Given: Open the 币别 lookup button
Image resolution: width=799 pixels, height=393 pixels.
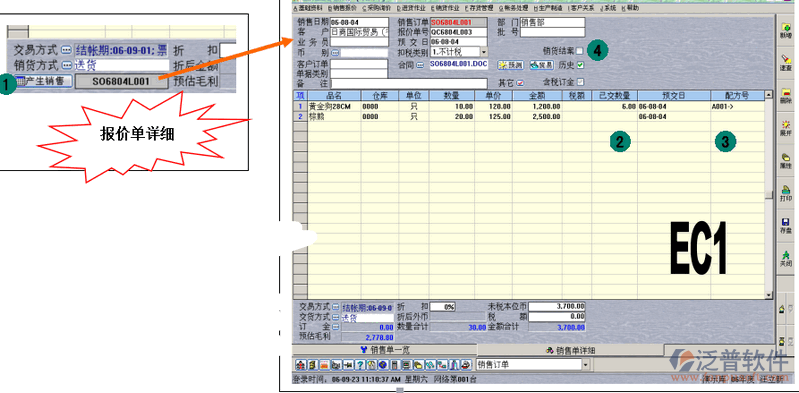Looking at the screenshot, I should tap(335, 52).
